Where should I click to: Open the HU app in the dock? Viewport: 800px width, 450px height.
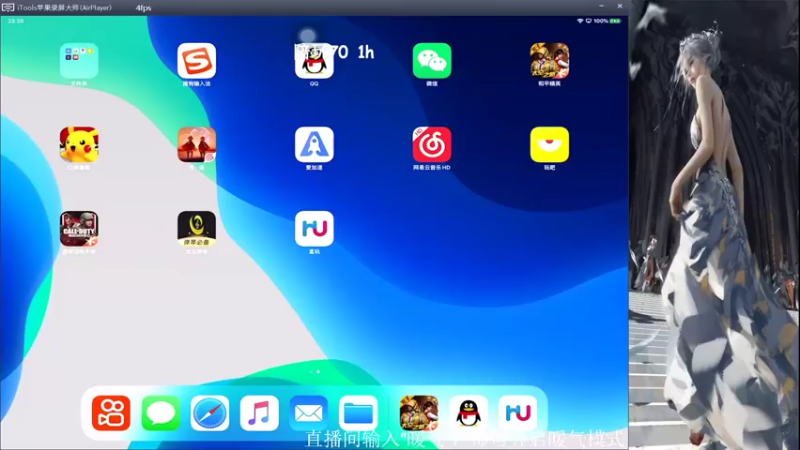click(518, 413)
